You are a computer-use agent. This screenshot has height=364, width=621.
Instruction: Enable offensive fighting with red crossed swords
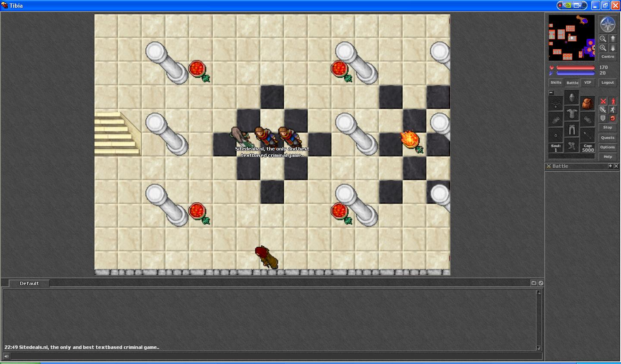[x=603, y=101]
